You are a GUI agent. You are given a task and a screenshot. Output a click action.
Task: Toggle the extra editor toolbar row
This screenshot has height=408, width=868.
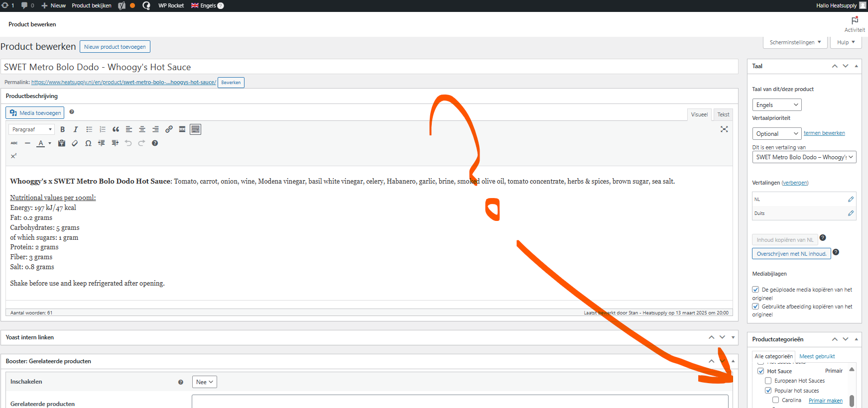(x=196, y=129)
